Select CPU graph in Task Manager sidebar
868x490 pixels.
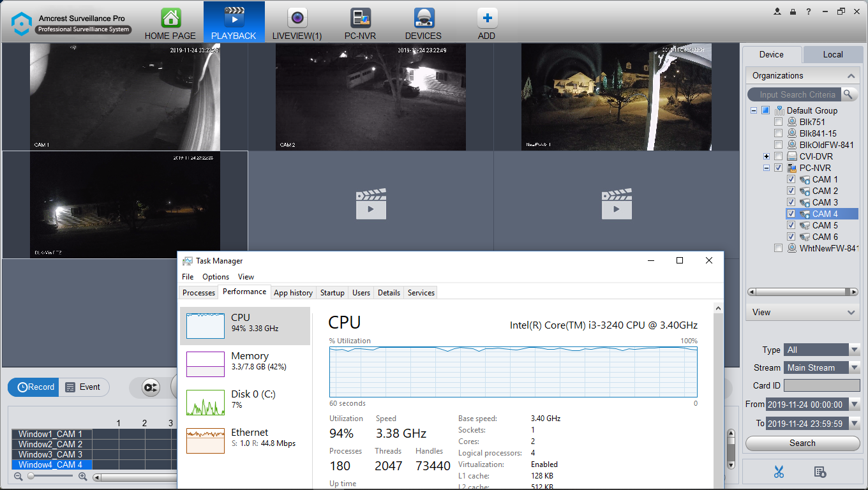tap(245, 325)
